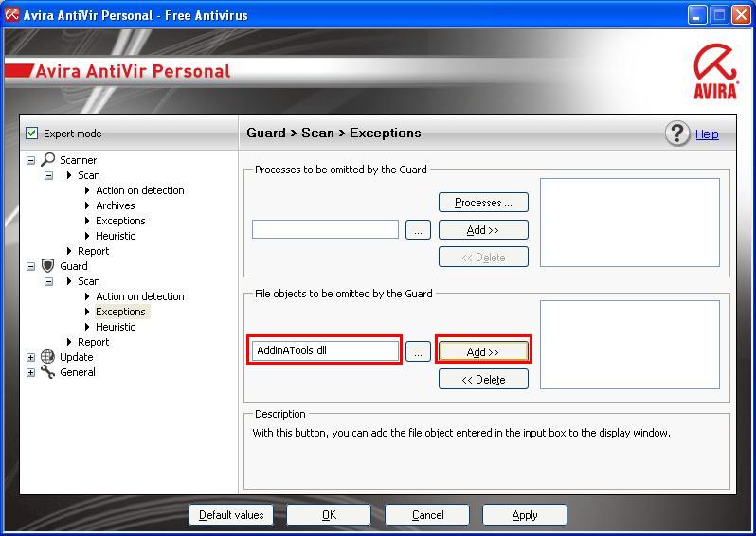The image size is (756, 536).
Task: Click the Scanner magnifying glass icon
Action: [x=47, y=159]
